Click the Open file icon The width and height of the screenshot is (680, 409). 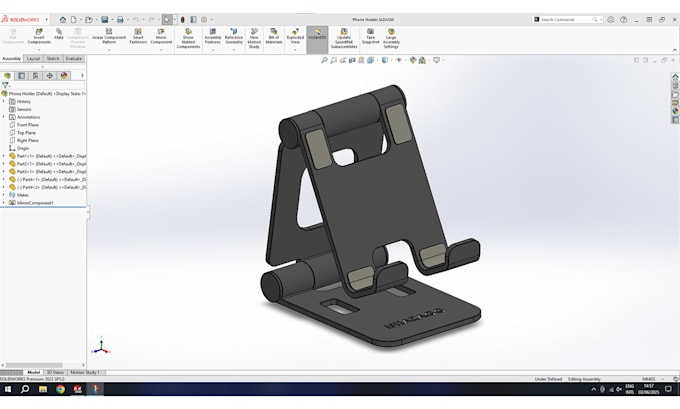point(88,20)
